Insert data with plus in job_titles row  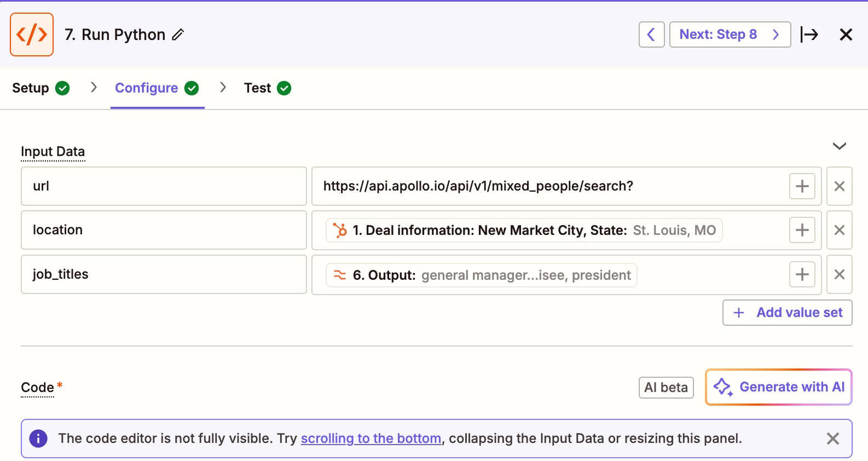pyautogui.click(x=802, y=274)
